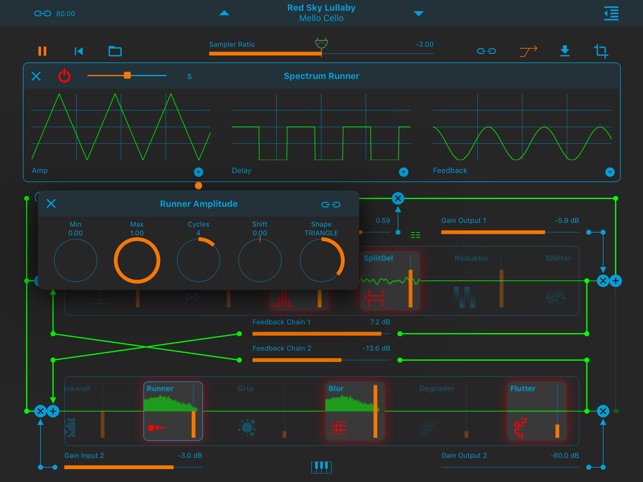The image size is (643, 482).
Task: Open the folder file browser icon
Action: (115, 51)
